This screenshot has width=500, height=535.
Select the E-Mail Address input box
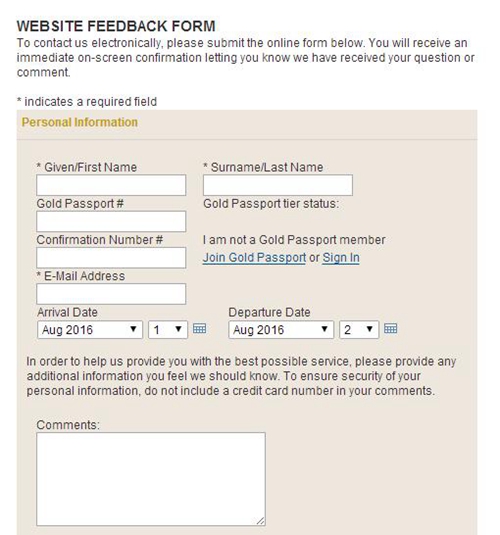pos(111,294)
